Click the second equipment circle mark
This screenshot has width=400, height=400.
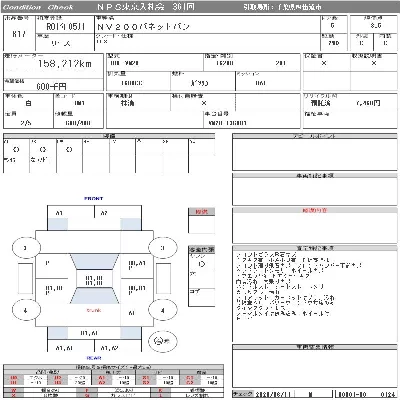43,150
